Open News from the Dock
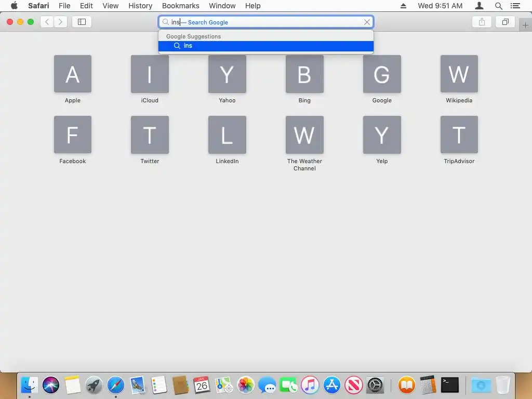 pyautogui.click(x=353, y=385)
